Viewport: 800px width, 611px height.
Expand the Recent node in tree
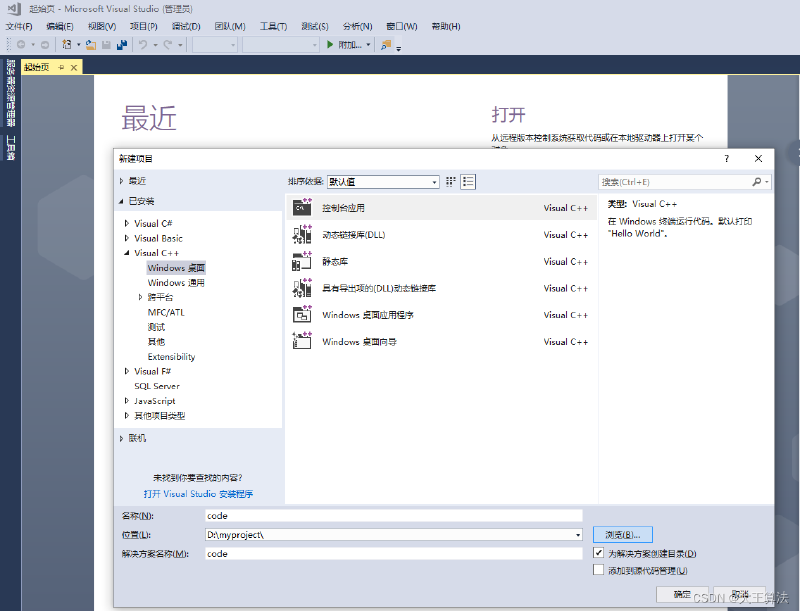coord(121,181)
